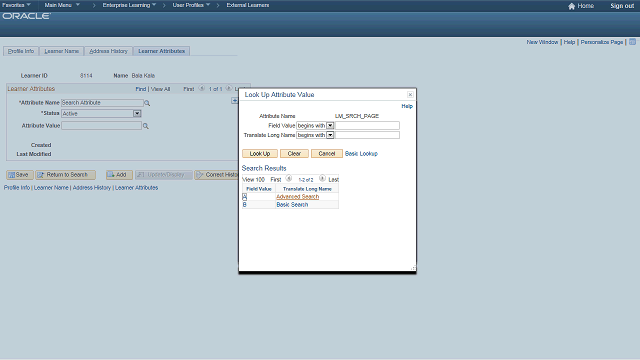The image size is (640, 360).
Task: Click bottom Learner Attributes link
Action: pyautogui.click(x=136, y=188)
